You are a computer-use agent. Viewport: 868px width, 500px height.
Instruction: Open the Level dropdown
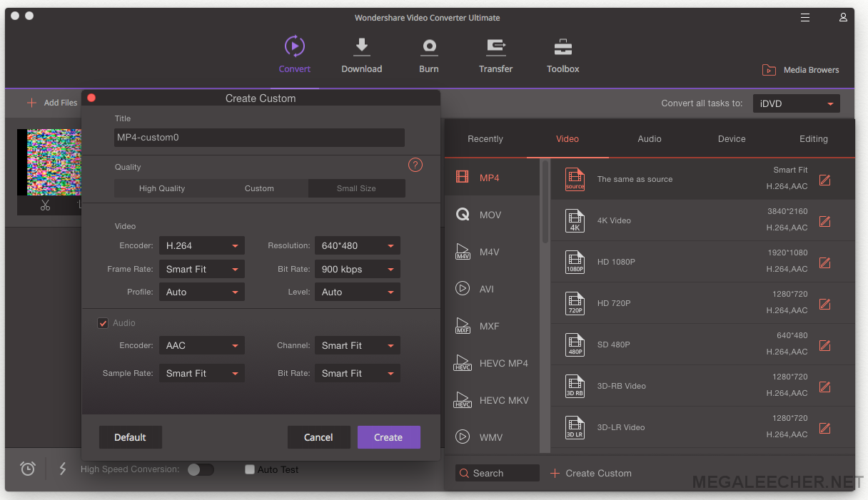357,292
